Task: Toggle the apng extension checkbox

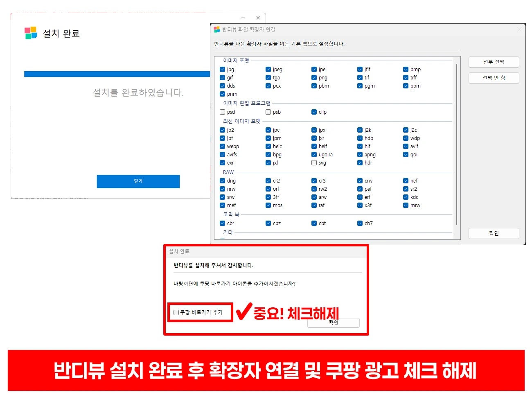Action: click(x=360, y=155)
